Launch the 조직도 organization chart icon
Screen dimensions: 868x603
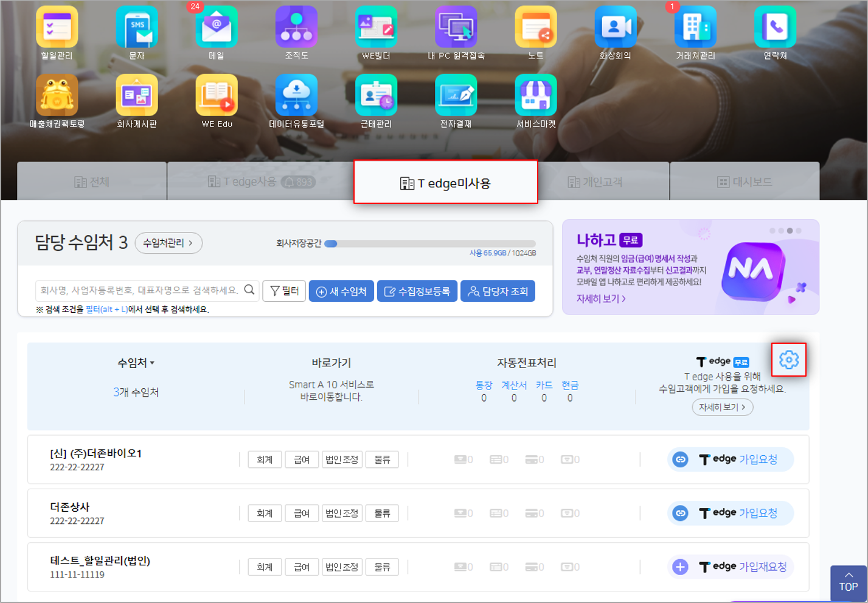(x=296, y=27)
